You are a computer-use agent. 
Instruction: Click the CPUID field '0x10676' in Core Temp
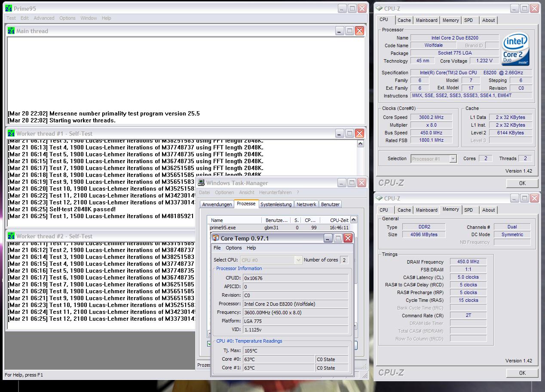[x=295, y=278]
